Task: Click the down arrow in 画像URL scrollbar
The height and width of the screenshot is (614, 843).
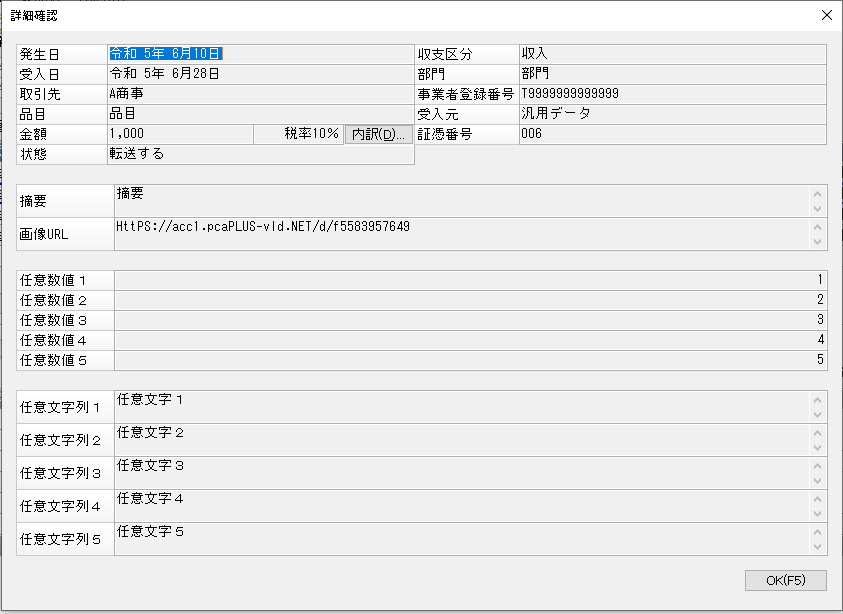Action: point(817,241)
